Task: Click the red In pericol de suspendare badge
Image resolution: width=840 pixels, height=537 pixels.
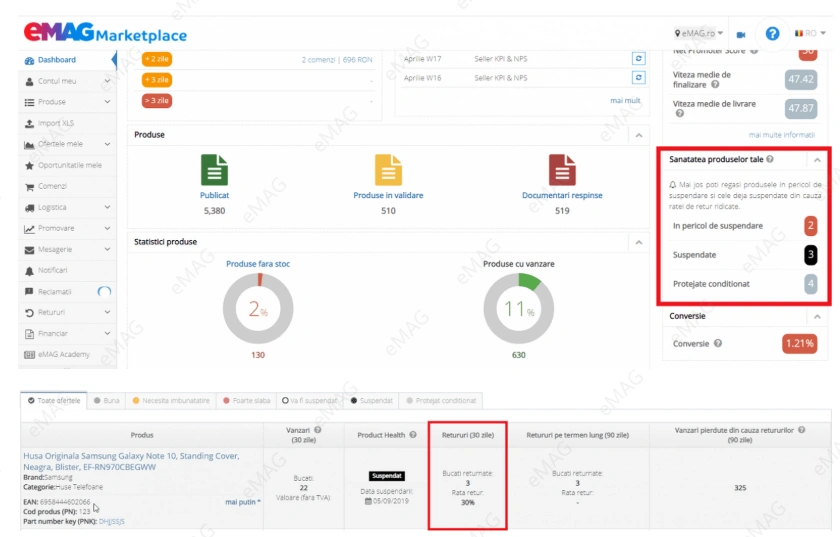Action: [x=811, y=226]
